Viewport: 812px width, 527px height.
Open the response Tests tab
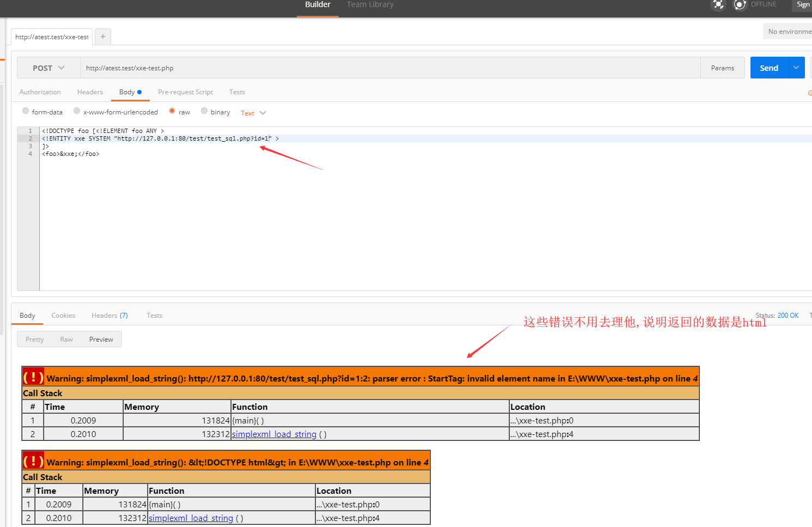point(154,316)
